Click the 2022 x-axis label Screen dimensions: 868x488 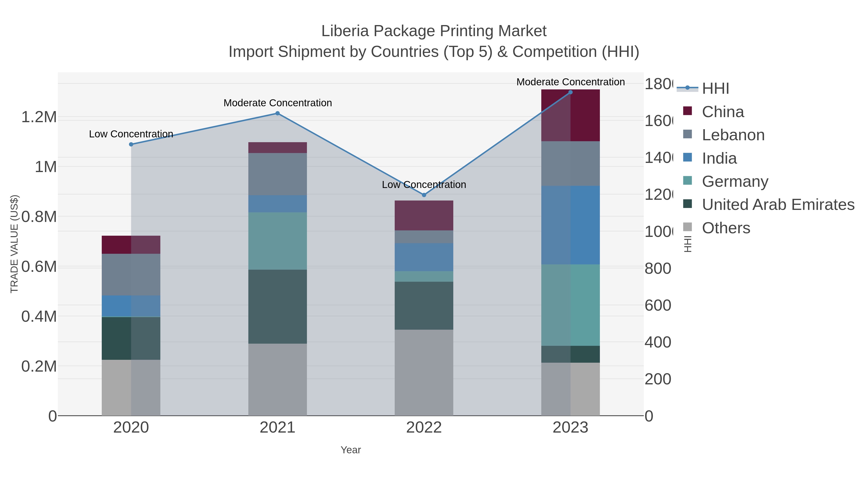pos(424,428)
